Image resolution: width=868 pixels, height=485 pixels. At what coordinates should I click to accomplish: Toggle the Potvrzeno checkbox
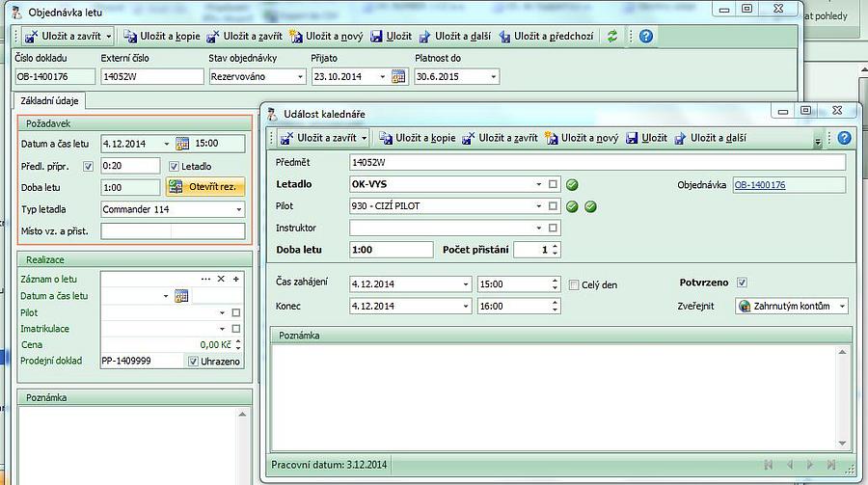(x=742, y=283)
